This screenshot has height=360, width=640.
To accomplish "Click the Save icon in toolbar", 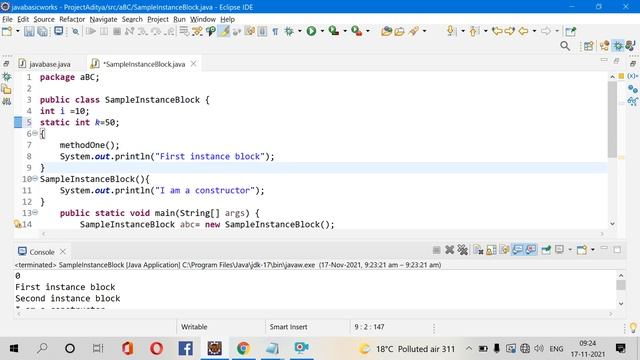I will (x=29, y=31).
